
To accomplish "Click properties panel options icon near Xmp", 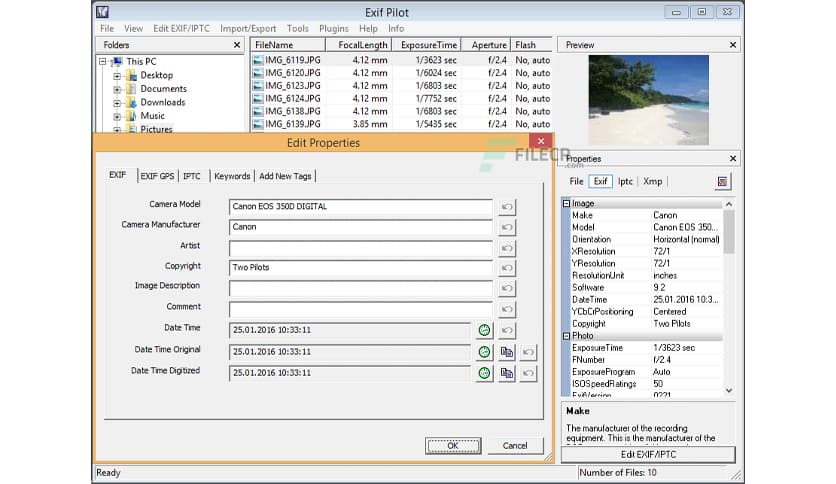I will click(x=722, y=182).
